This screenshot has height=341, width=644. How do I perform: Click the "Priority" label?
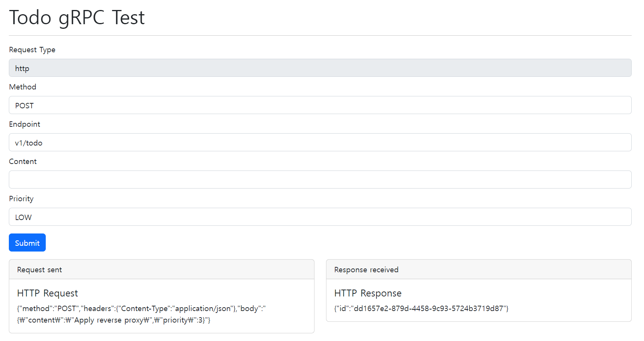coord(21,199)
